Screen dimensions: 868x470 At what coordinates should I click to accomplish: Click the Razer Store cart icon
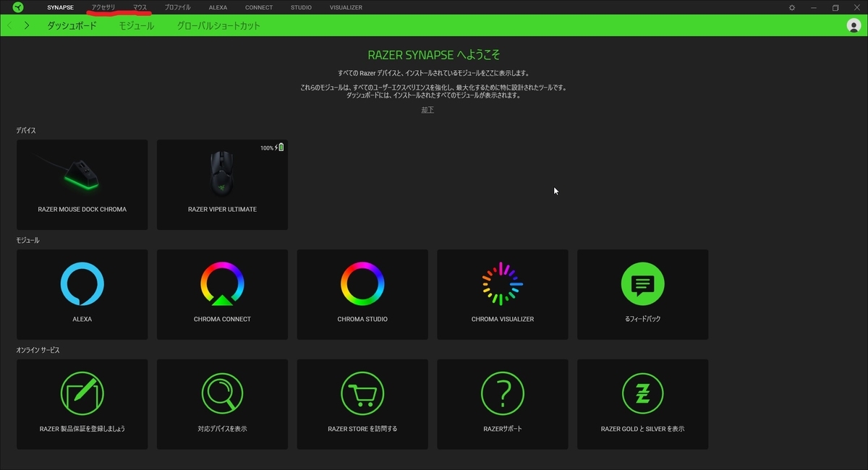click(x=362, y=394)
